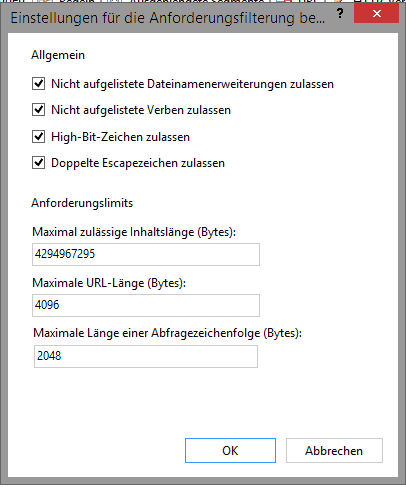Click the Anforderungslimits section heading
Image resolution: width=406 pixels, height=487 pixels.
pos(82,203)
